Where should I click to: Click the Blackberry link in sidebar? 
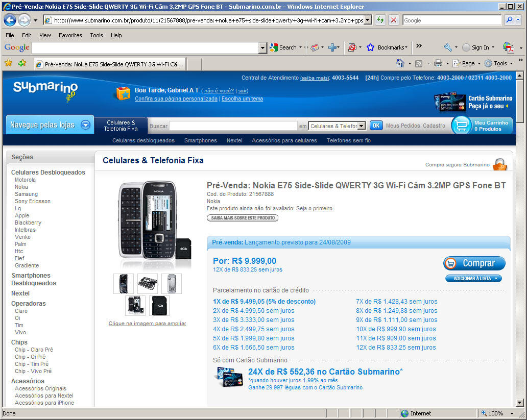(x=28, y=223)
